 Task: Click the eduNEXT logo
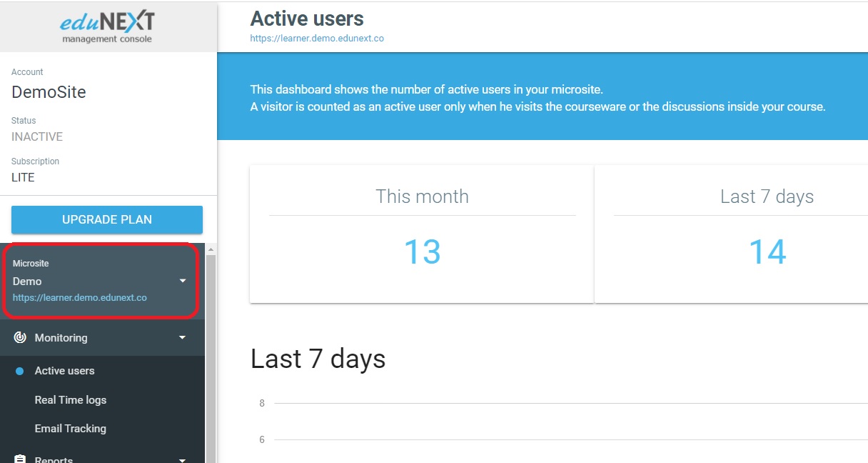(x=107, y=27)
